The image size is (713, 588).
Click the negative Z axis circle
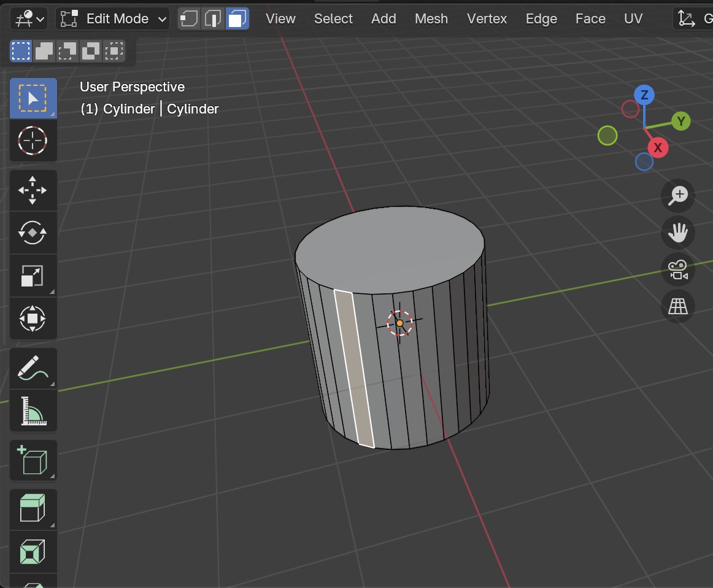point(644,161)
